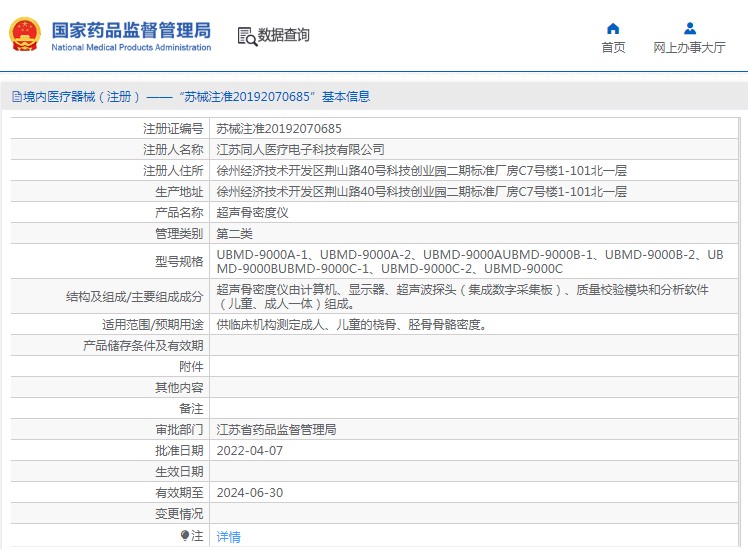This screenshot has height=549, width=748.
Task: Click 国家药品监督管理局 site title
Action: [131, 30]
